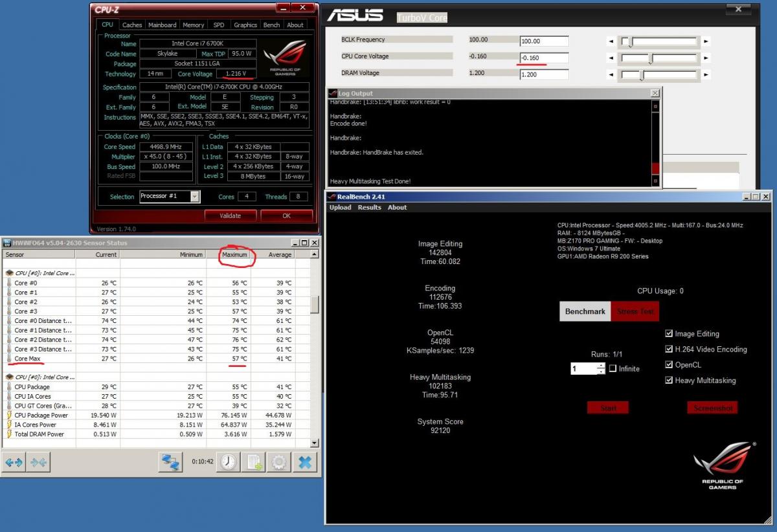The image size is (777, 532).
Task: Click HWiNFO64 title bar app icon
Action: coord(7,243)
